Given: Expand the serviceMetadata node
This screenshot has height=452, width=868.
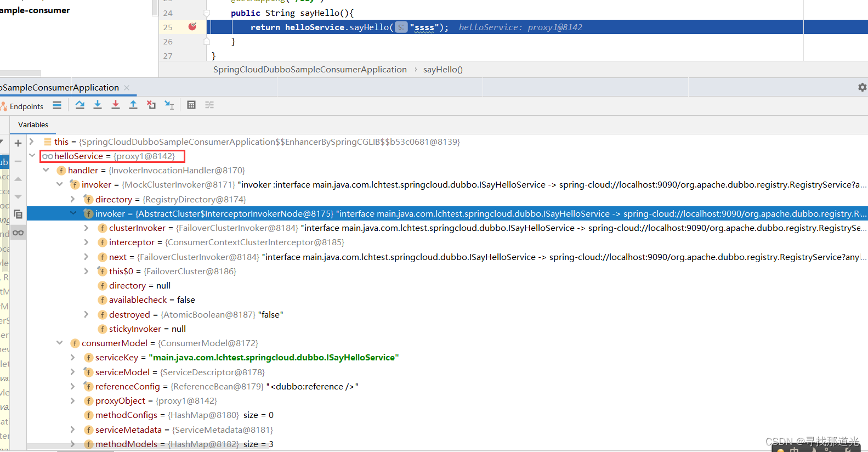Looking at the screenshot, I should click(72, 430).
